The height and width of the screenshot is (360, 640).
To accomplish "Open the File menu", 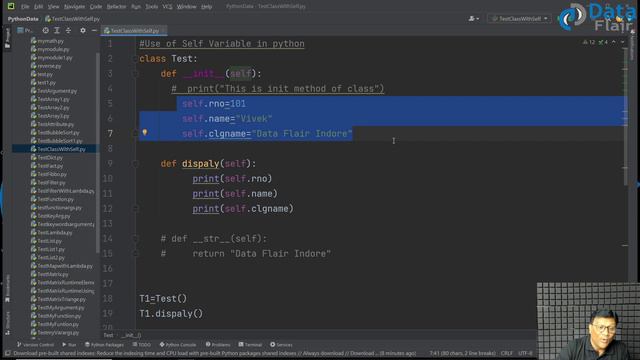I will [25, 7].
